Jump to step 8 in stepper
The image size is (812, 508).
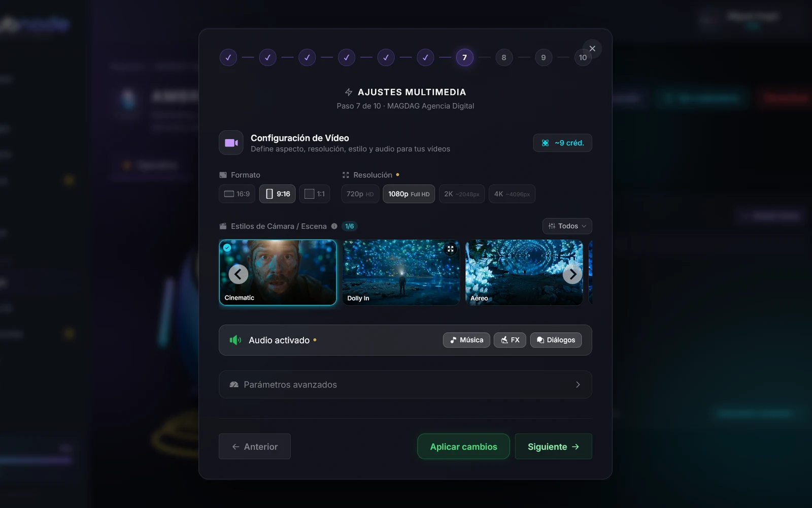504,57
